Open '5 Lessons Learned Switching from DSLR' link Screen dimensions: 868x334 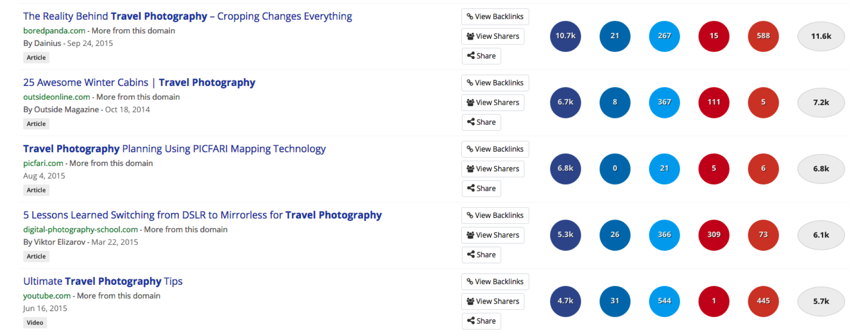click(x=202, y=215)
